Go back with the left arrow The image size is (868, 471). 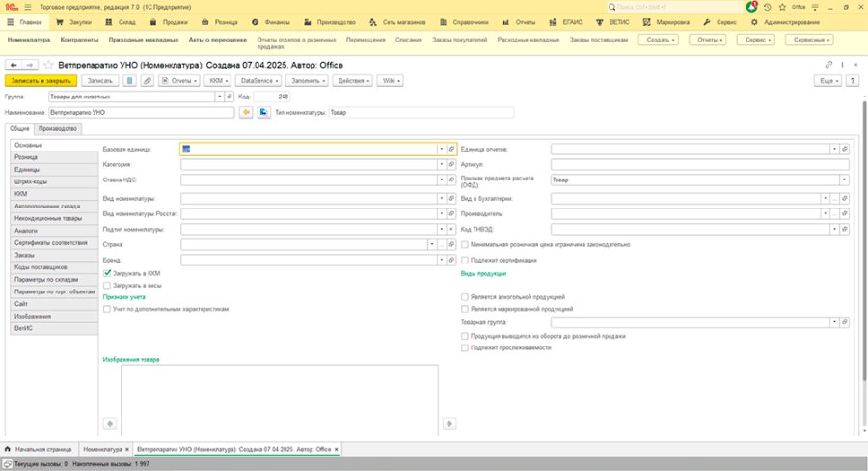point(14,65)
